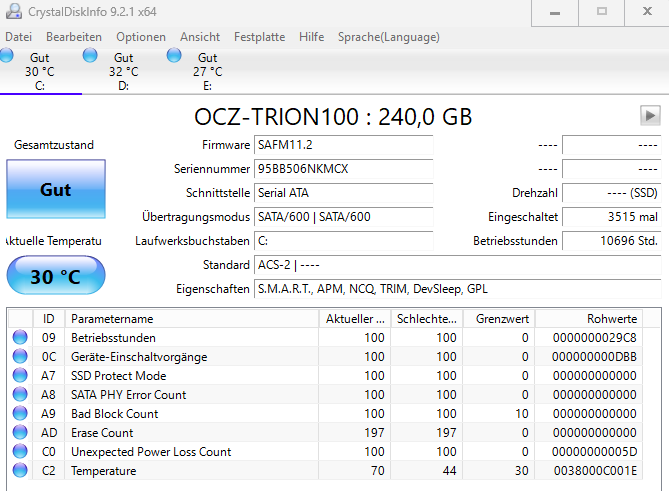This screenshot has height=491, width=669.
Task: Select Unexpected Power Loss Count row name
Action: click(151, 452)
